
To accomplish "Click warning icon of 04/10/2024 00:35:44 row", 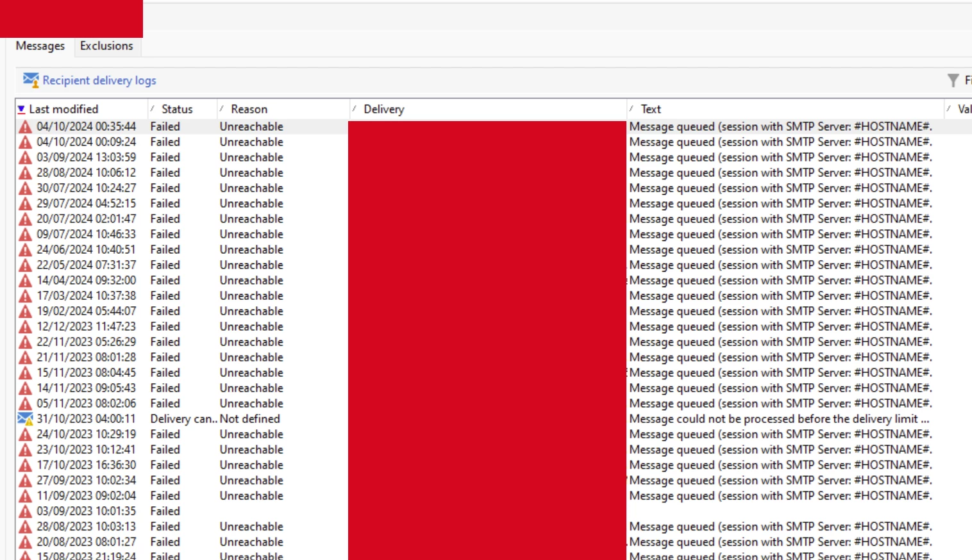I will click(x=25, y=127).
